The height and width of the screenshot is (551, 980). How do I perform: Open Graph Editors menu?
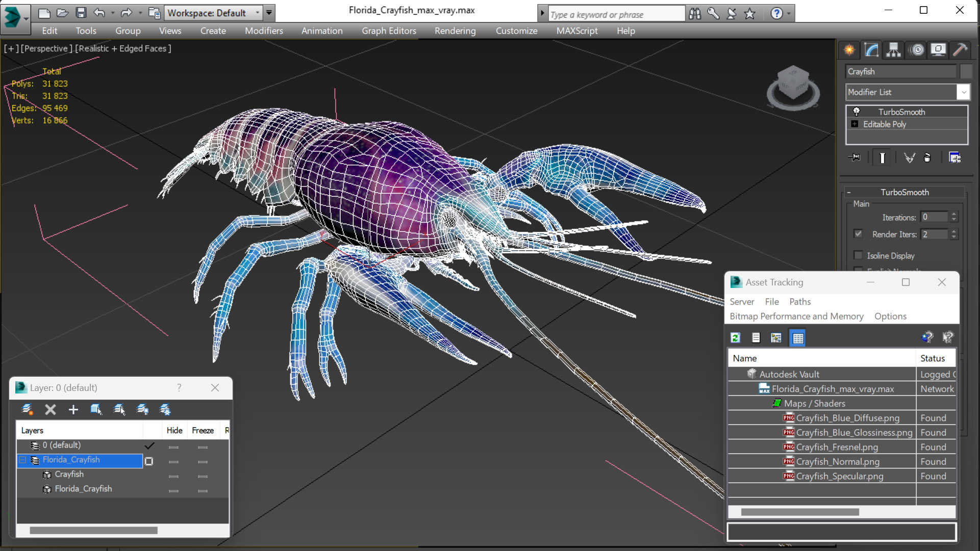coord(389,31)
